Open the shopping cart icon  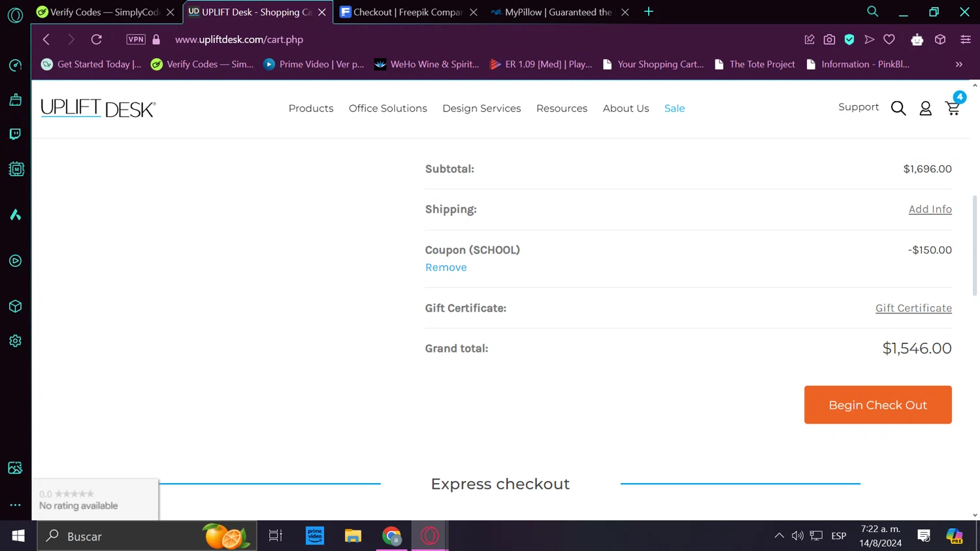click(953, 108)
